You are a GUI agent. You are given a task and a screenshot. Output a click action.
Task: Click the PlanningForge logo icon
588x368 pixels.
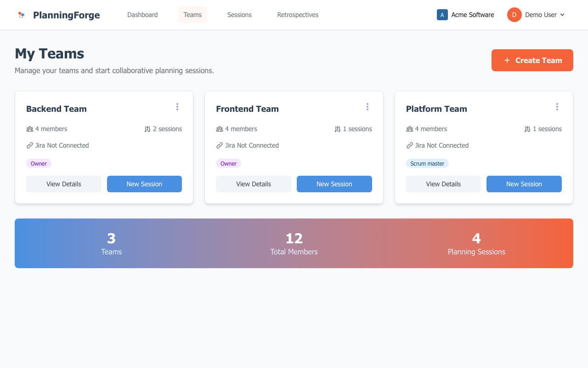point(21,14)
